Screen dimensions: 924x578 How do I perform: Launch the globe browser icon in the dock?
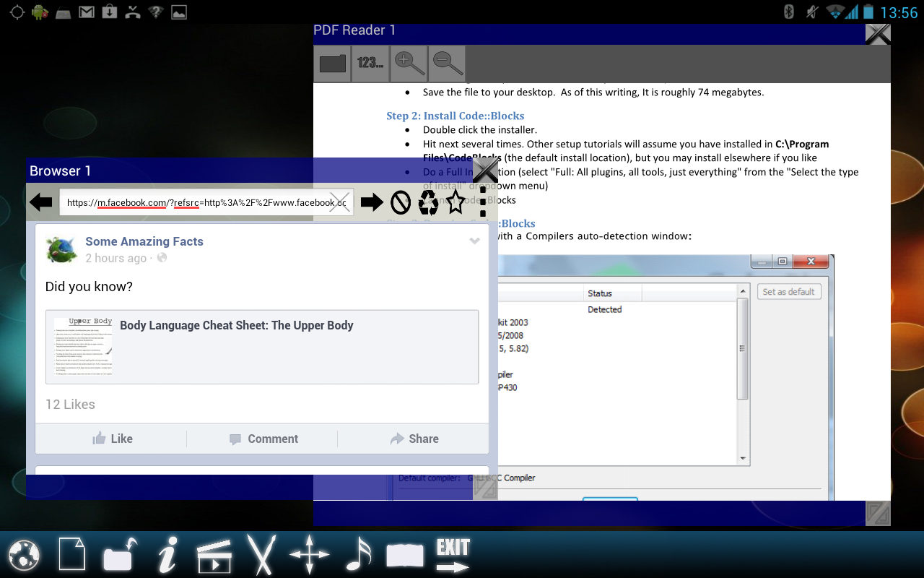point(24,555)
